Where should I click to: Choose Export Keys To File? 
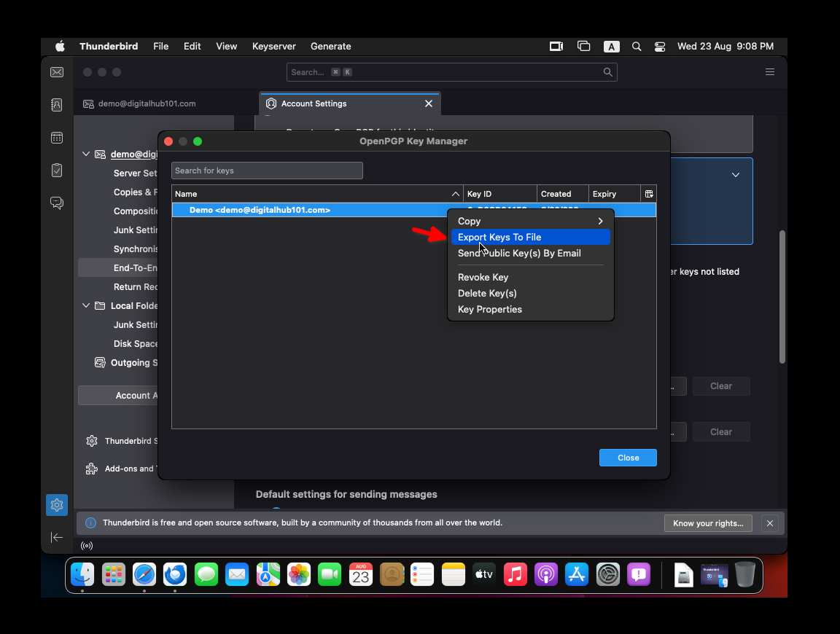[530, 238]
